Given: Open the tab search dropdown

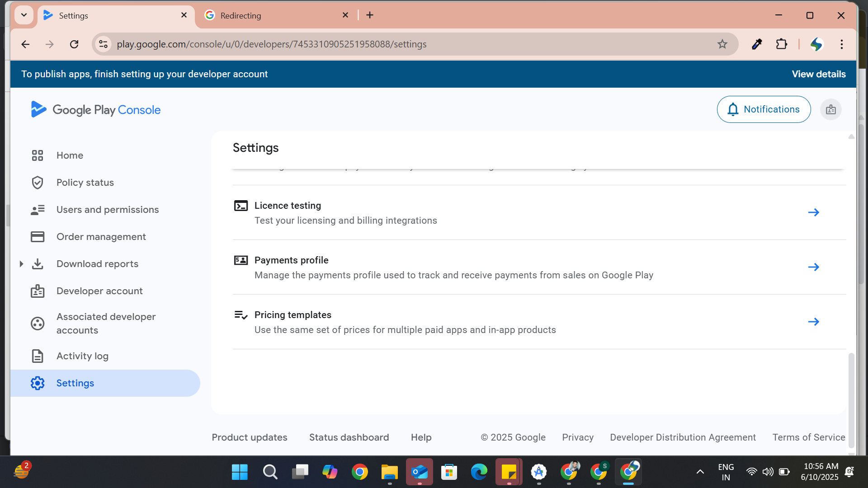Looking at the screenshot, I should tap(24, 15).
